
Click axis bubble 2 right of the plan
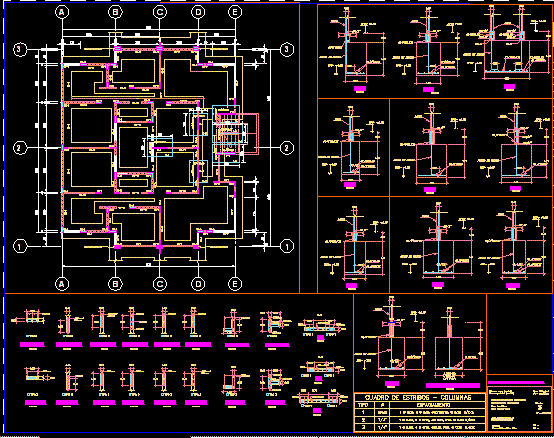287,148
